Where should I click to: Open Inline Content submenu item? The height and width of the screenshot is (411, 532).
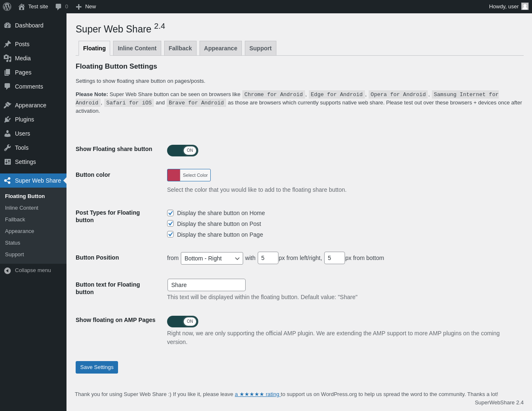click(22, 208)
